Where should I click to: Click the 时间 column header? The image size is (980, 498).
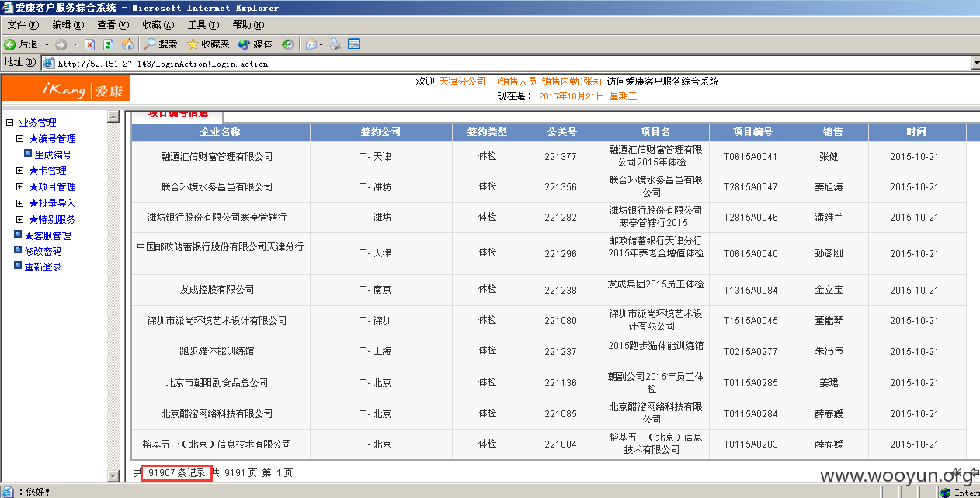pyautogui.click(x=916, y=132)
